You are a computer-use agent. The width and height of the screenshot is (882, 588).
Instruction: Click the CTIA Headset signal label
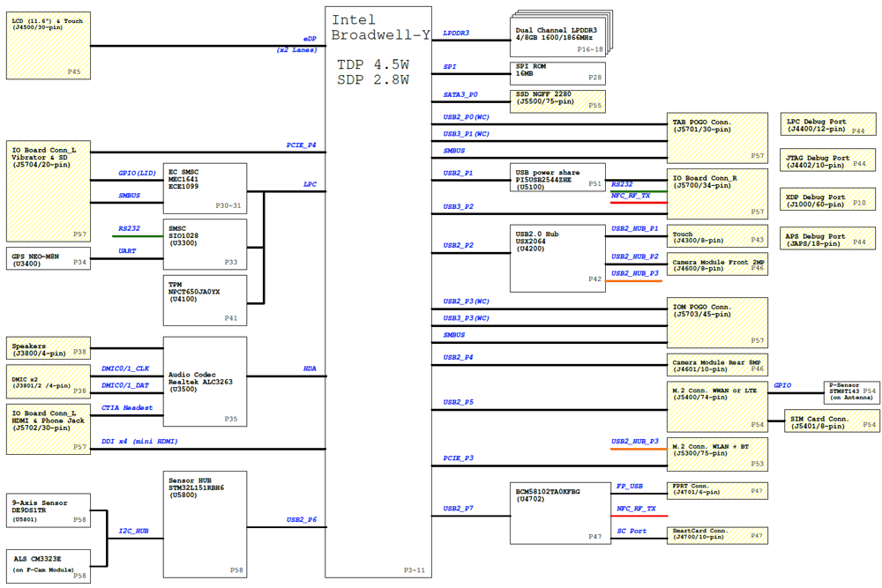coord(127,407)
